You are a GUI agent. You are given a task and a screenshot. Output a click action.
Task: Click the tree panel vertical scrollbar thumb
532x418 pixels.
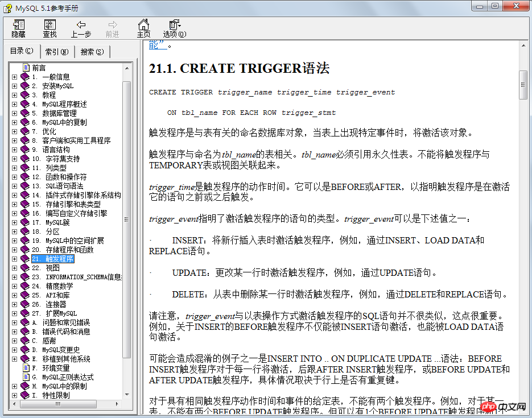tap(126, 220)
